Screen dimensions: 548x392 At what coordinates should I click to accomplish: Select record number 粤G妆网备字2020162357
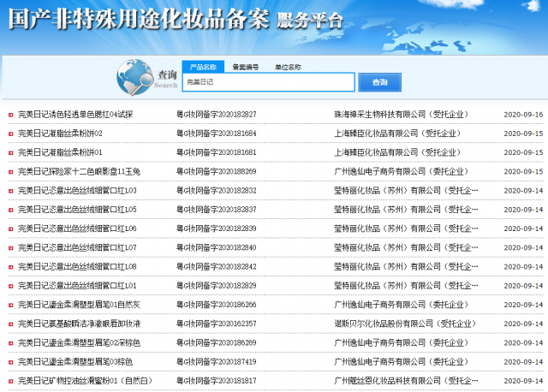point(217,324)
